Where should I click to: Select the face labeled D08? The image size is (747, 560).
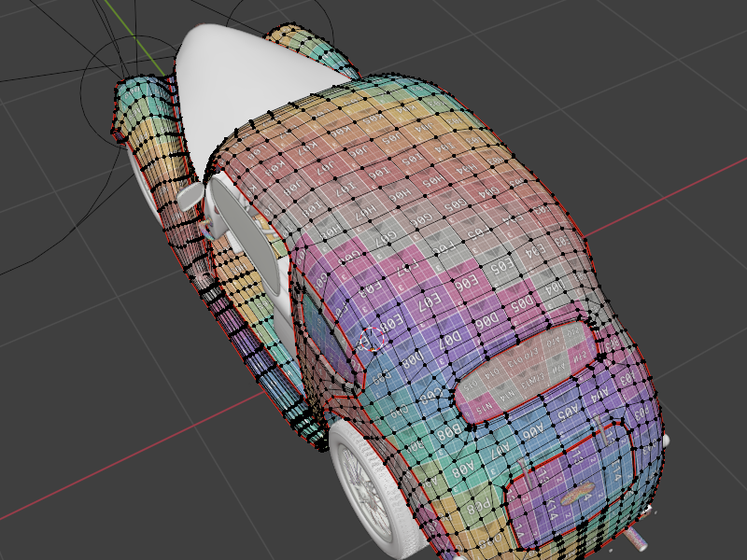[413, 360]
